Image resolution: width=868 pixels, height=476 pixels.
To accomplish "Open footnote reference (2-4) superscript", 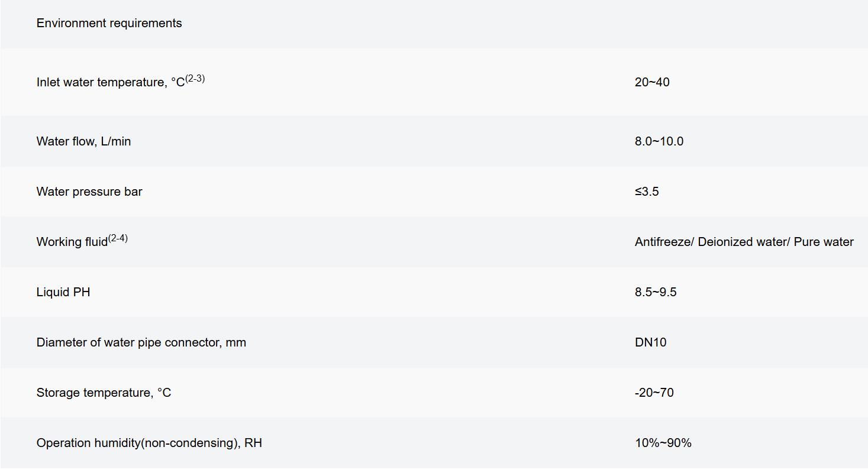I will pyautogui.click(x=118, y=238).
